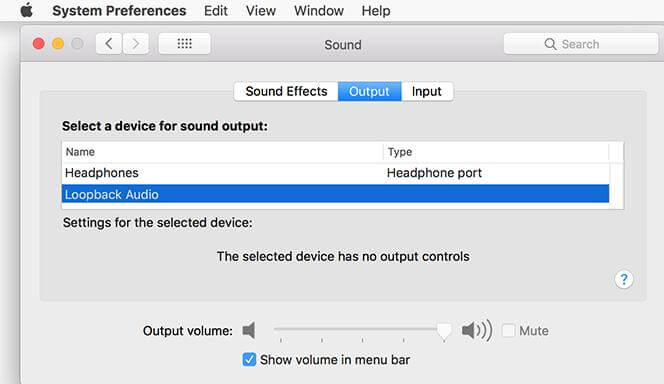Click the output volume slider knob
Screen dimensions: 664x384
[444, 331]
